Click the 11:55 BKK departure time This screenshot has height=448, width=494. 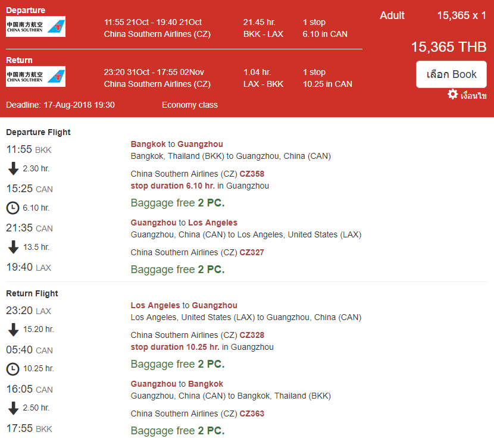click(29, 149)
